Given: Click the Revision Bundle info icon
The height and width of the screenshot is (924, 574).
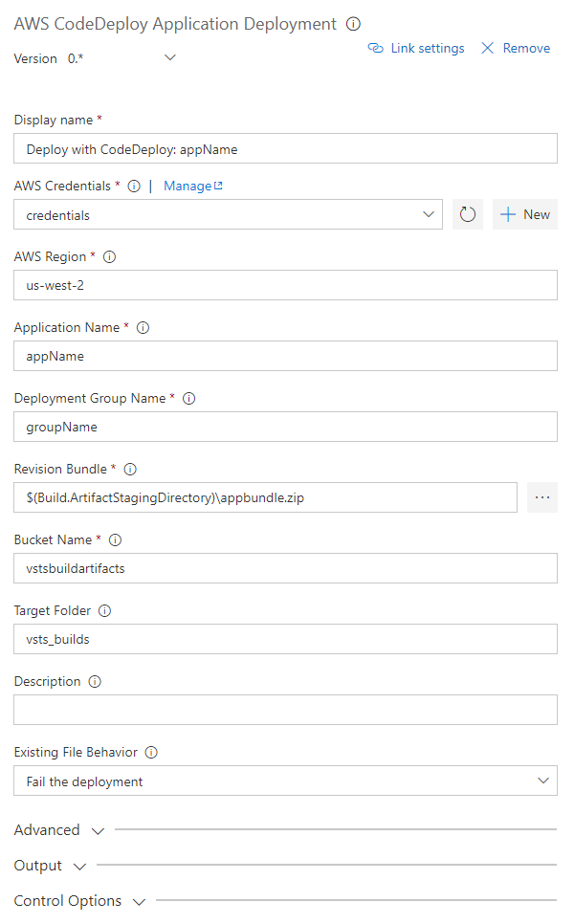Looking at the screenshot, I should pyautogui.click(x=131, y=470).
